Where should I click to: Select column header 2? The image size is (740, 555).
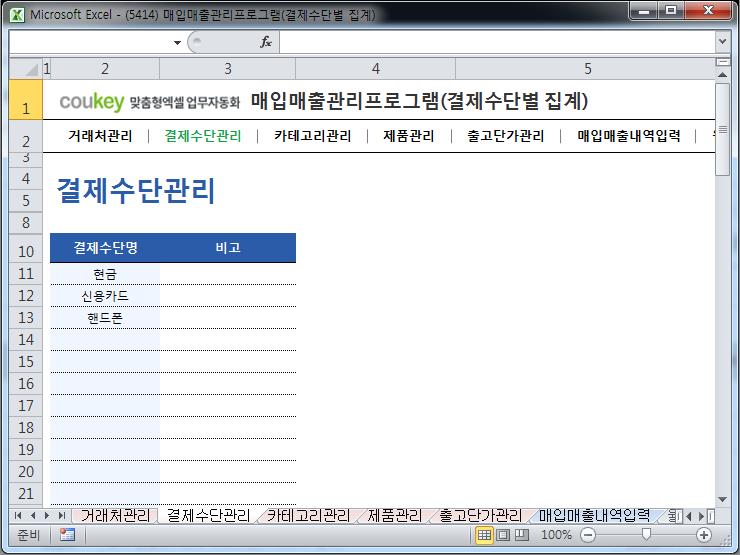coord(105,69)
